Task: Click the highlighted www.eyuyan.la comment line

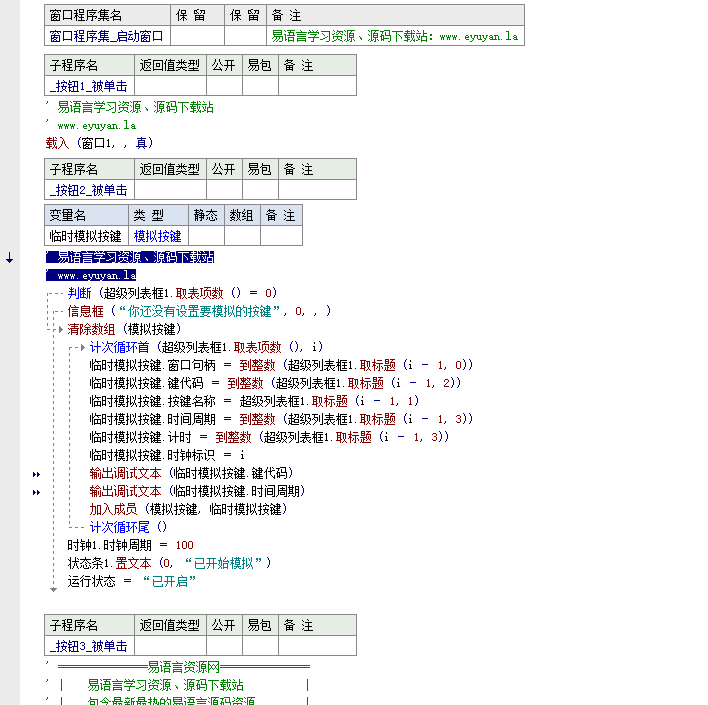Action: coord(91,275)
